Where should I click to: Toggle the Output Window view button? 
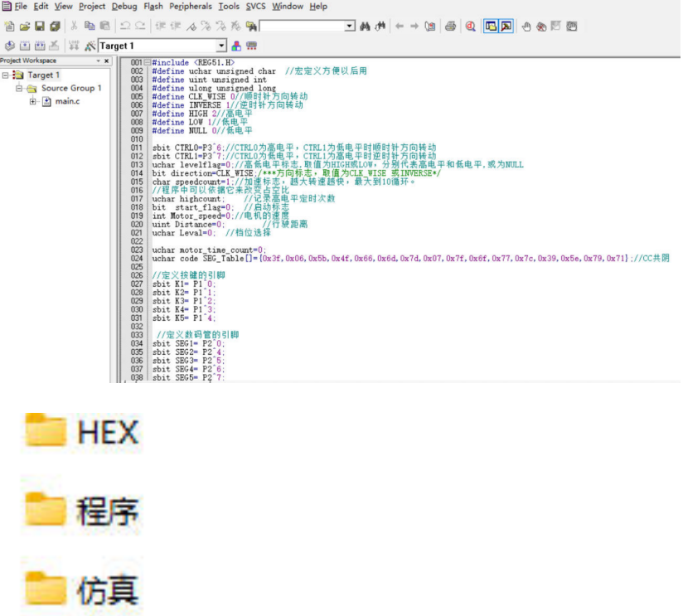506,27
